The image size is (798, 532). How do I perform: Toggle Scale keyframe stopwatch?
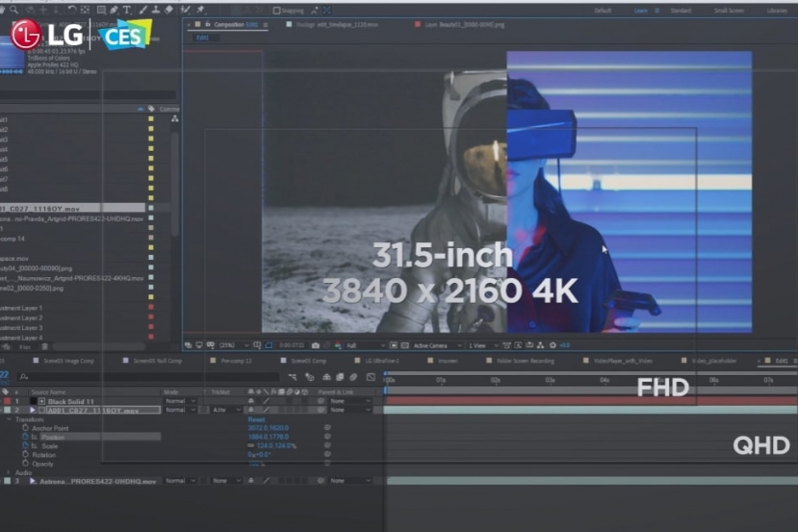coord(25,445)
